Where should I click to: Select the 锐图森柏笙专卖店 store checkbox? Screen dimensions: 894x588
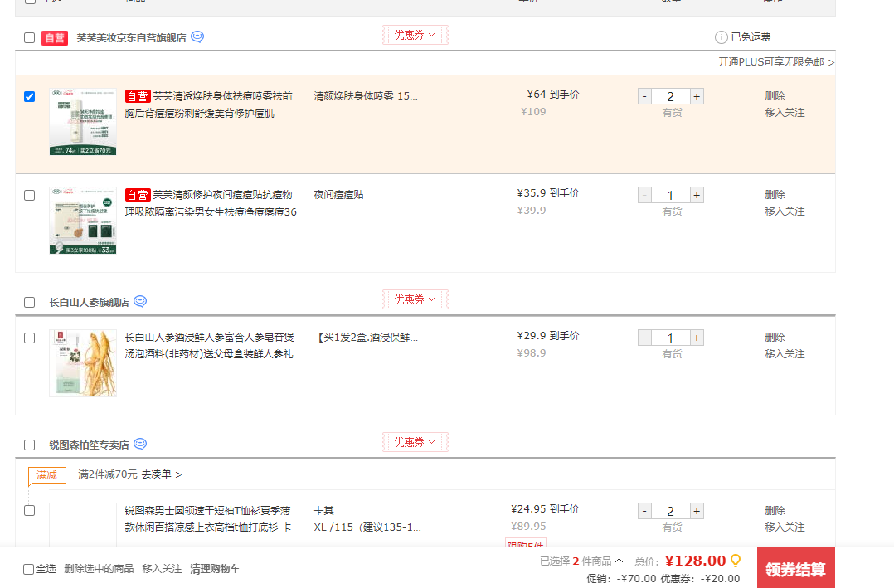pyautogui.click(x=30, y=445)
